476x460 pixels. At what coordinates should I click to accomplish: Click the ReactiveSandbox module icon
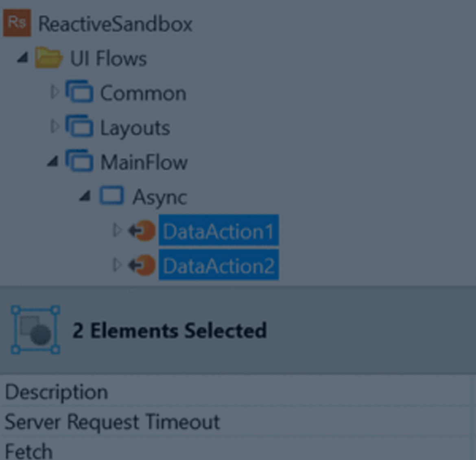(x=17, y=23)
